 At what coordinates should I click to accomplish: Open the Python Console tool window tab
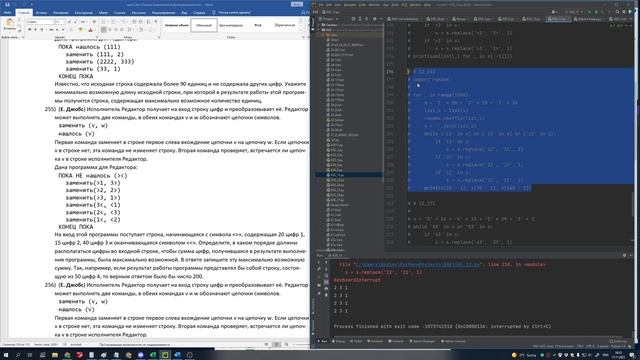453,341
